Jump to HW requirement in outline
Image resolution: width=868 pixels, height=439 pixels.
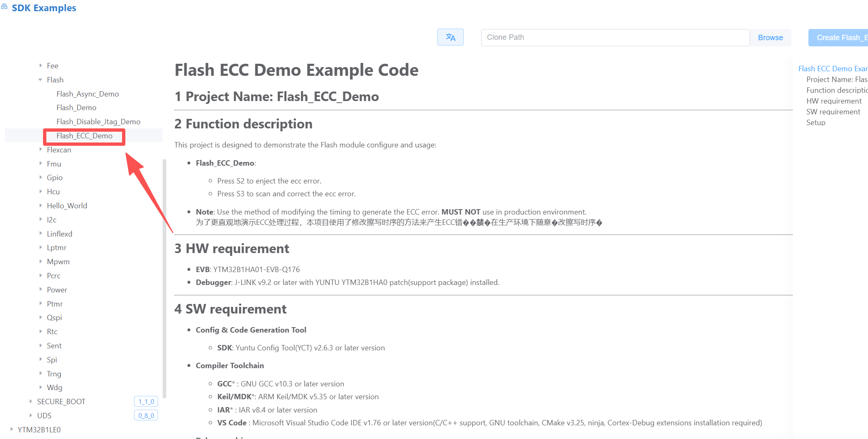[x=834, y=101]
